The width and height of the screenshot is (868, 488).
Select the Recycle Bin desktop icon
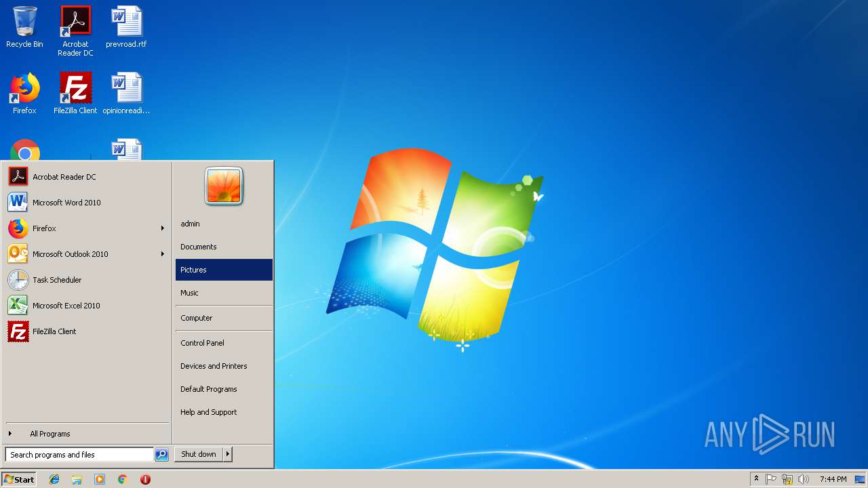click(x=24, y=27)
